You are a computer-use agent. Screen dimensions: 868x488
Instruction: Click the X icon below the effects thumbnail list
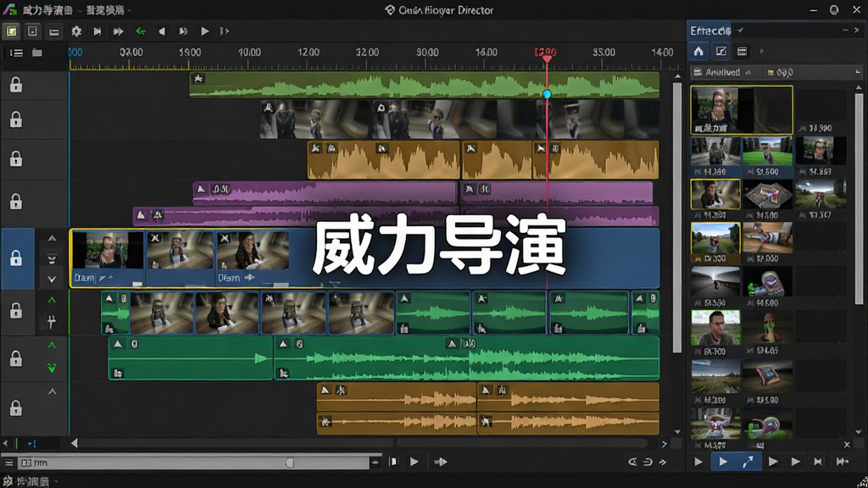[847, 444]
